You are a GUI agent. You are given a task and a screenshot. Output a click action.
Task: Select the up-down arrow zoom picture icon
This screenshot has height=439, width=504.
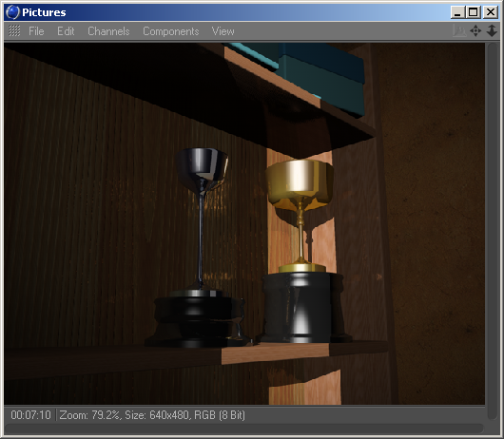[492, 30]
